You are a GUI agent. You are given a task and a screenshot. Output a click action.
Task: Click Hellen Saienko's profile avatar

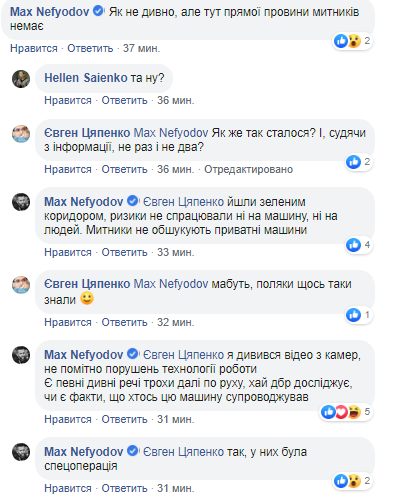(x=21, y=79)
